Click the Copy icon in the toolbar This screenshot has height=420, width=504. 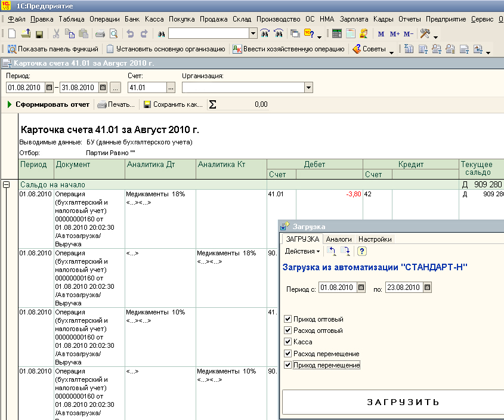tap(69, 33)
